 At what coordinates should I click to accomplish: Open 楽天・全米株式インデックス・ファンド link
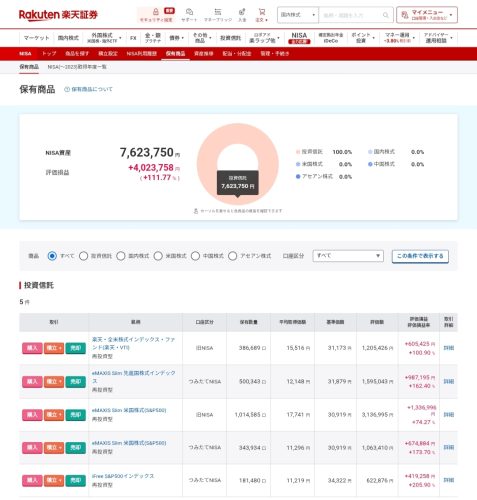133,343
